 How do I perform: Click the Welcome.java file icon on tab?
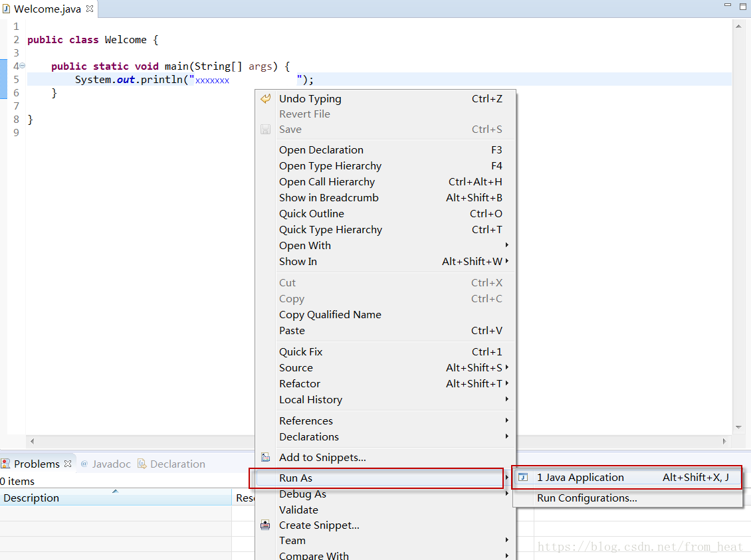coord(6,9)
